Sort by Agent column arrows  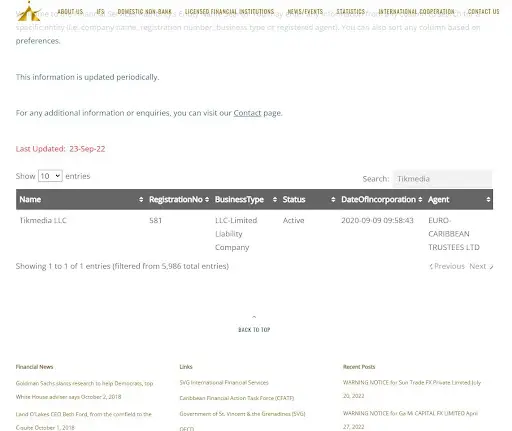pyautogui.click(x=488, y=199)
